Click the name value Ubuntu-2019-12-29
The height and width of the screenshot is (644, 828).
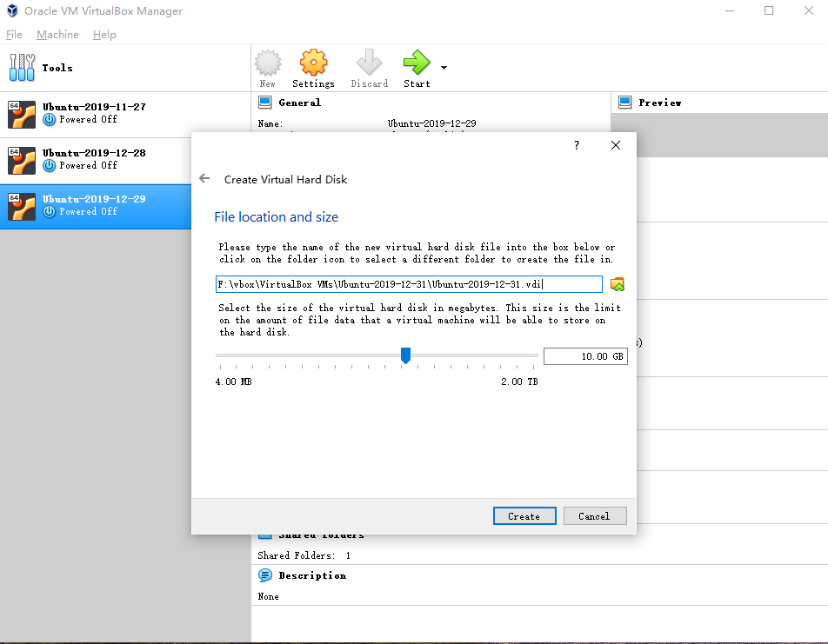coord(432,123)
